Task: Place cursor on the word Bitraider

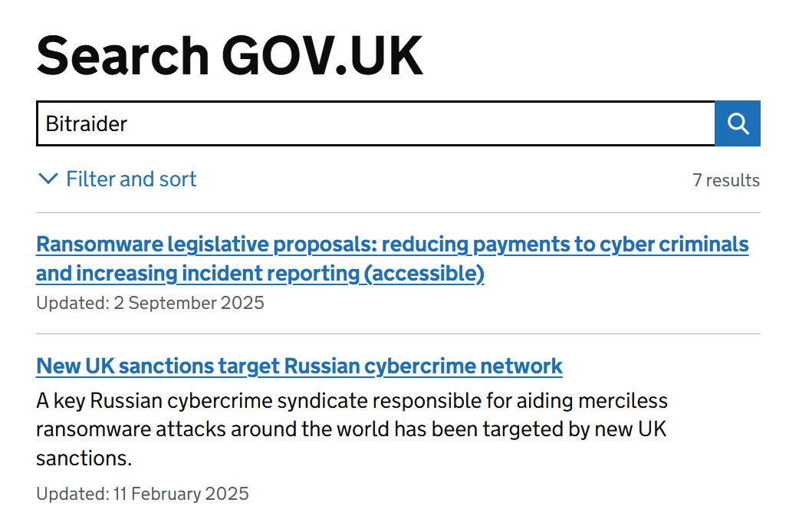Action: 87,123
